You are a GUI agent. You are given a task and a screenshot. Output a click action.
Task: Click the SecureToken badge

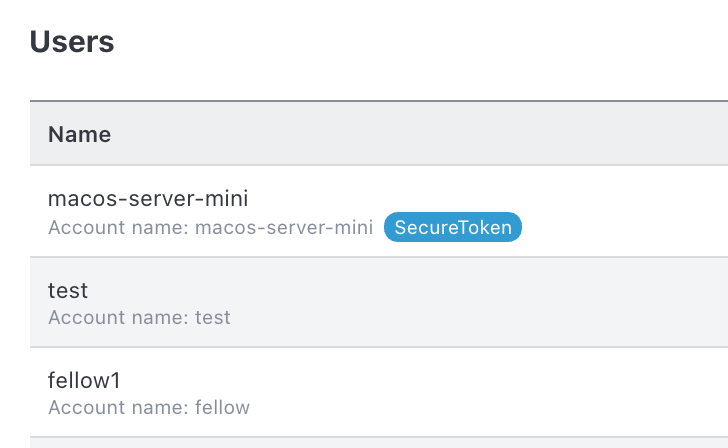click(x=453, y=227)
